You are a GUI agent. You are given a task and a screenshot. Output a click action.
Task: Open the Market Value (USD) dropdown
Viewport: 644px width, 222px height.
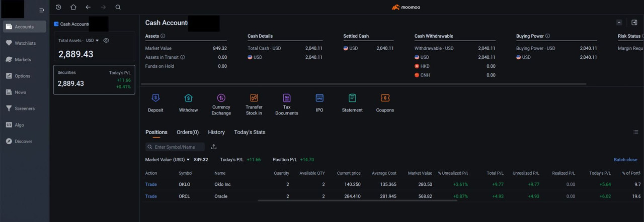[x=168, y=160]
